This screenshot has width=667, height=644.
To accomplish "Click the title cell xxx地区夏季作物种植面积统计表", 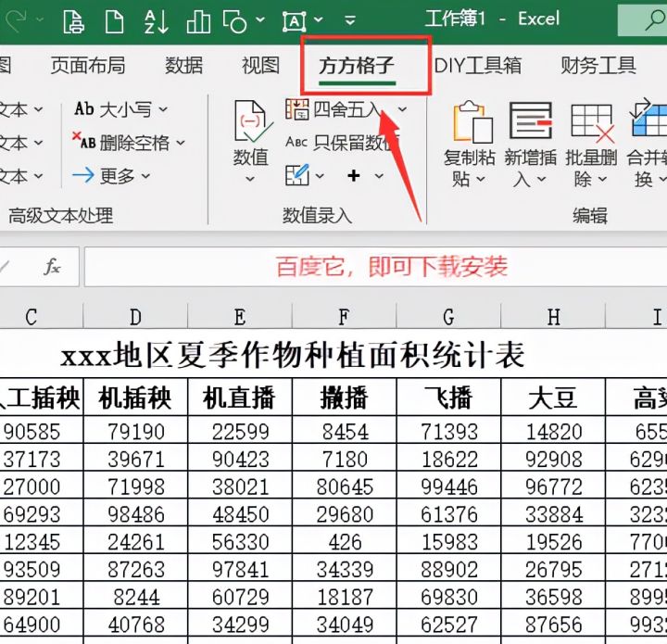I will (293, 355).
